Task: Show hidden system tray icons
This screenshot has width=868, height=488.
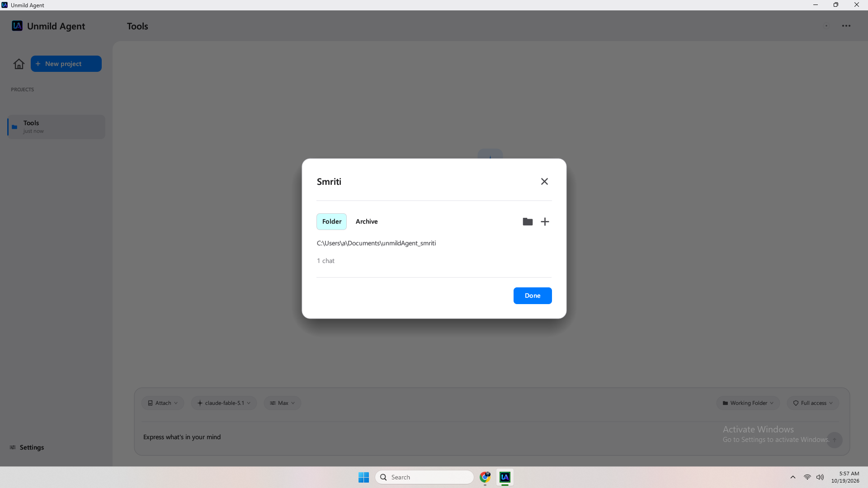Action: click(793, 477)
